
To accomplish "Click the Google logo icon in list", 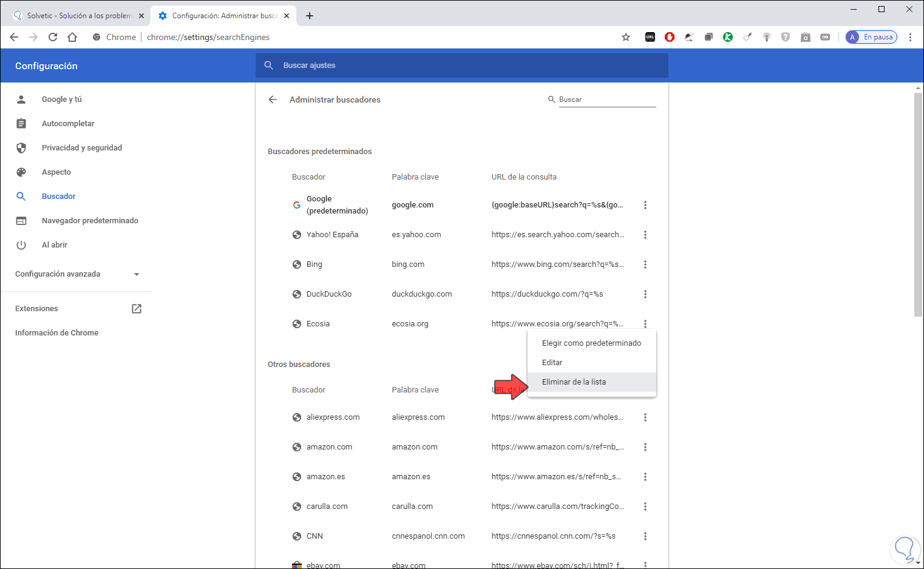I will (x=297, y=205).
